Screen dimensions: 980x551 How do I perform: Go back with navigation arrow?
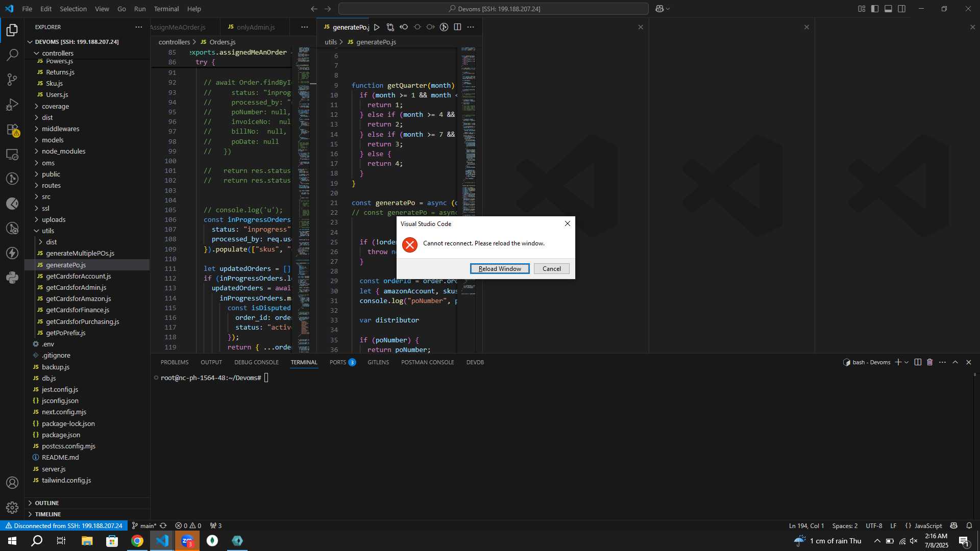[314, 9]
